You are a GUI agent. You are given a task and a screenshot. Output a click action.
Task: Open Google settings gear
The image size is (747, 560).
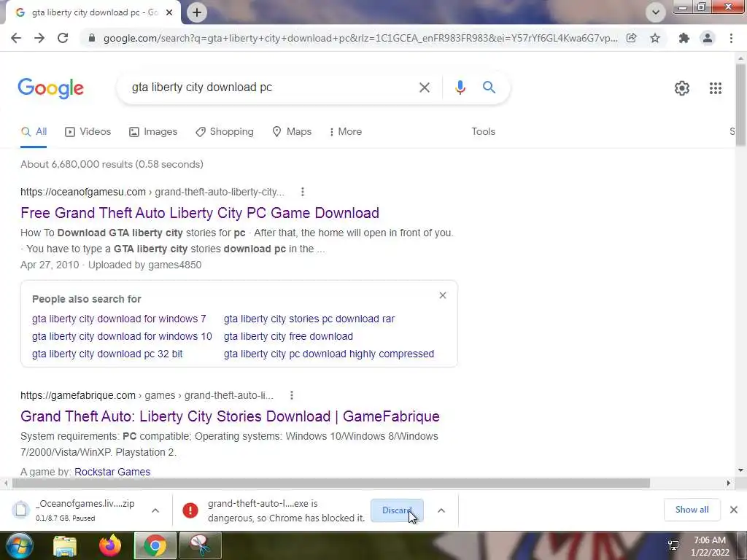(682, 88)
